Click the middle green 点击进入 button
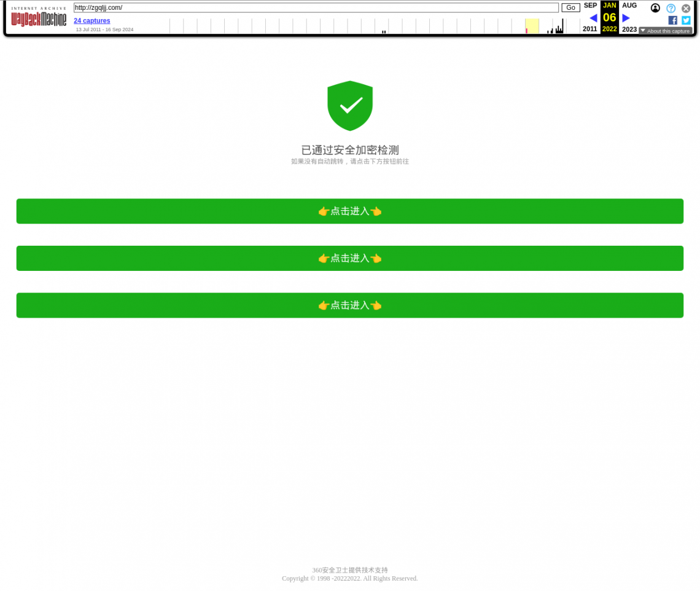The width and height of the screenshot is (700, 591). coord(349,258)
